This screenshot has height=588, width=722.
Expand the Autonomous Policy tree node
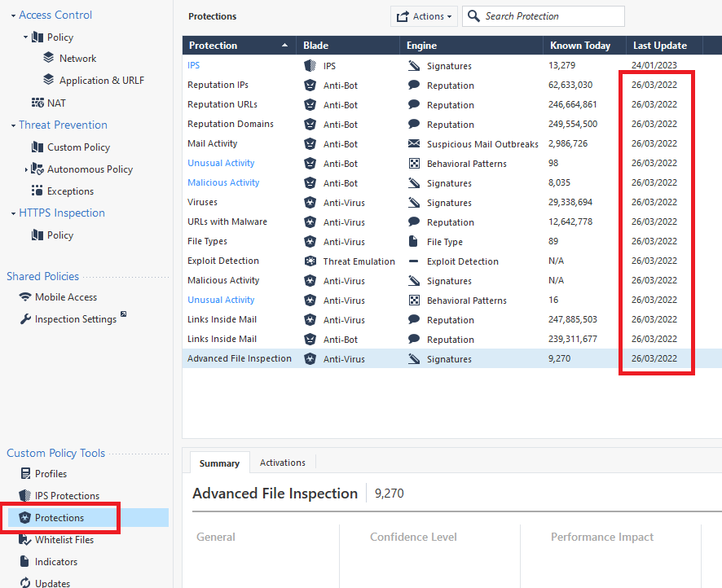(x=26, y=169)
